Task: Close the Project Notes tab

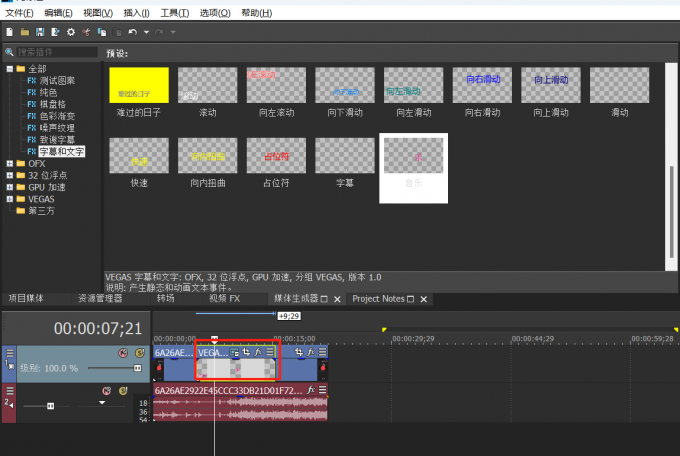Action: (424, 299)
